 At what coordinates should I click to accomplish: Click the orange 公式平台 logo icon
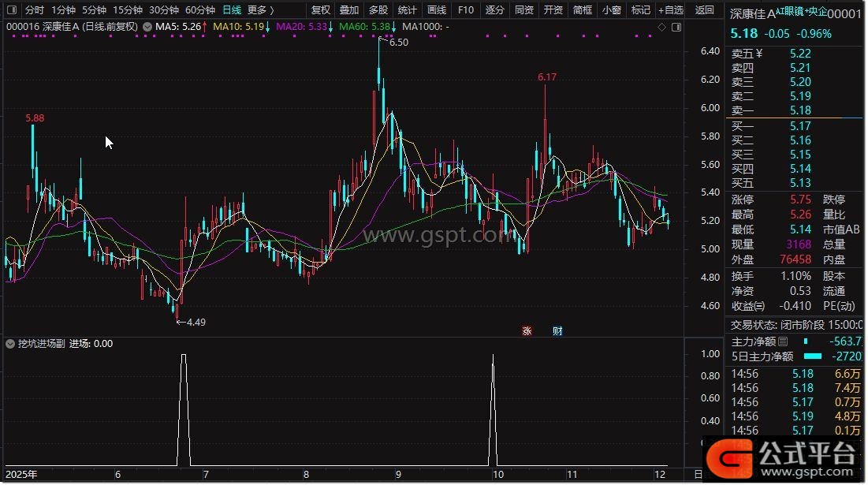[x=729, y=457]
